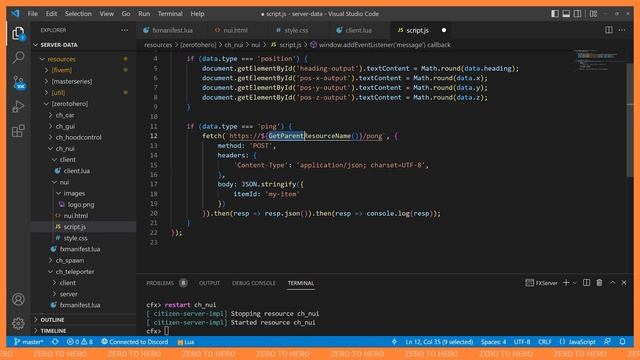Open Run and Debug view

[18, 107]
